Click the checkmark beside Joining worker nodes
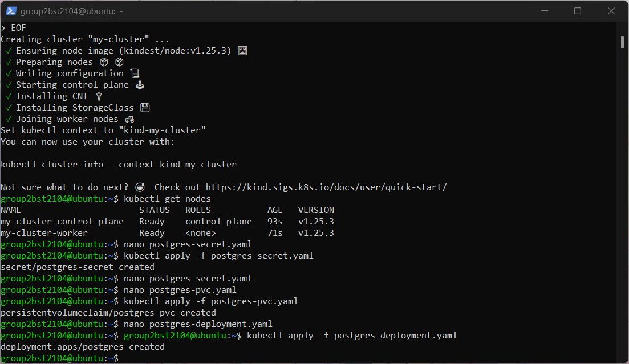Screen dimensions: 629x364 9,119
